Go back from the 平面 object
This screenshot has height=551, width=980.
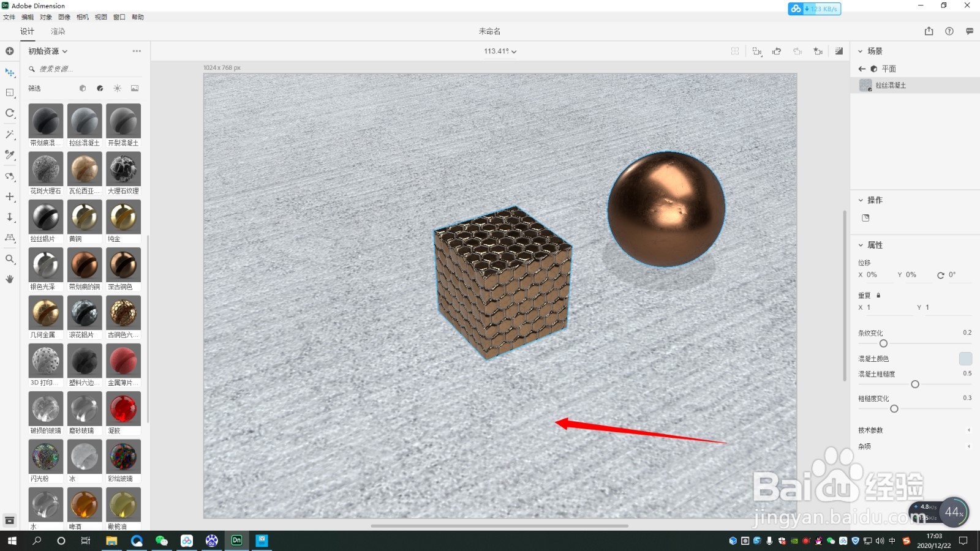point(862,69)
